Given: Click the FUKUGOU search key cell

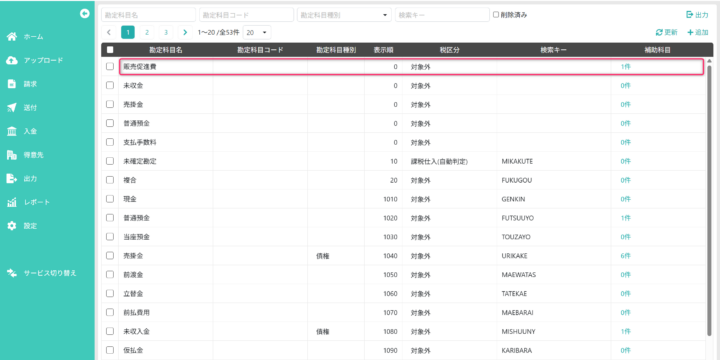Looking at the screenshot, I should [x=554, y=180].
